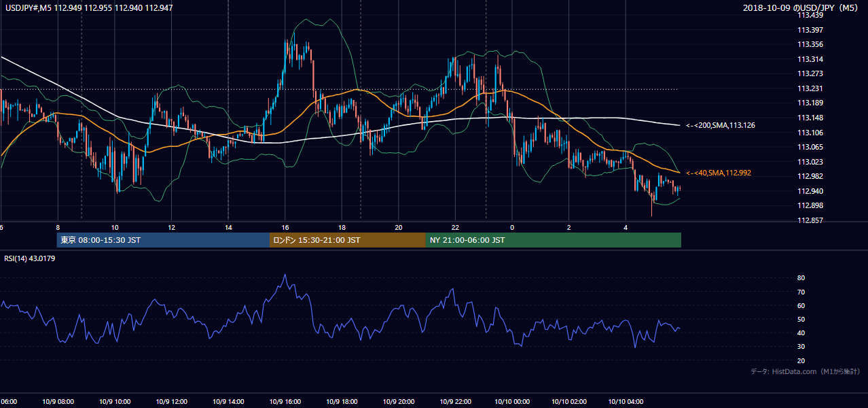Click hour 12 on price chart time axis

172,227
